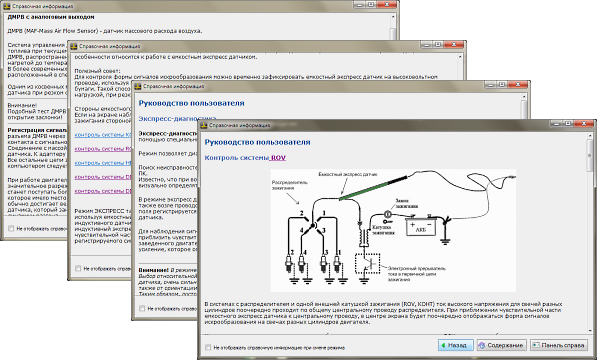Tick the bottom checkbox in the полезный совет window
The width and height of the screenshot is (597, 360).
coord(78,268)
